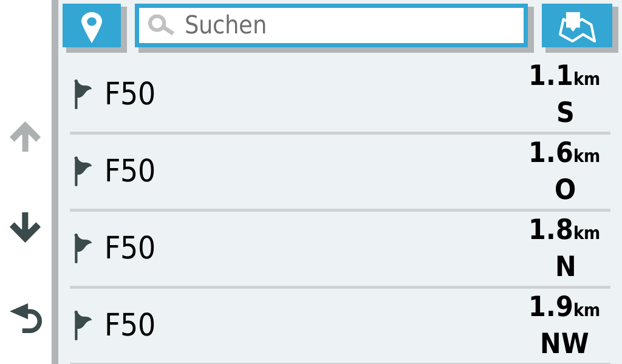The image size is (622, 364).
Task: Tap the 1.6 km distance label
Action: click(564, 154)
